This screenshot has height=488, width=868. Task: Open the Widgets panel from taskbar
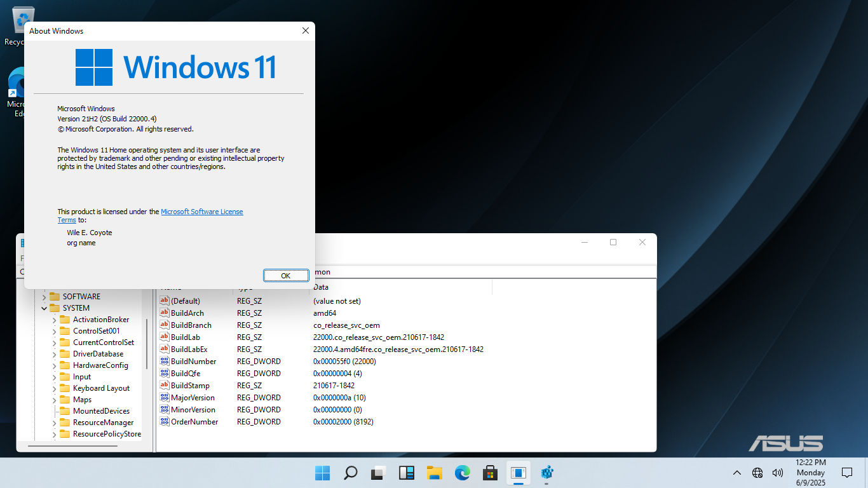406,473
